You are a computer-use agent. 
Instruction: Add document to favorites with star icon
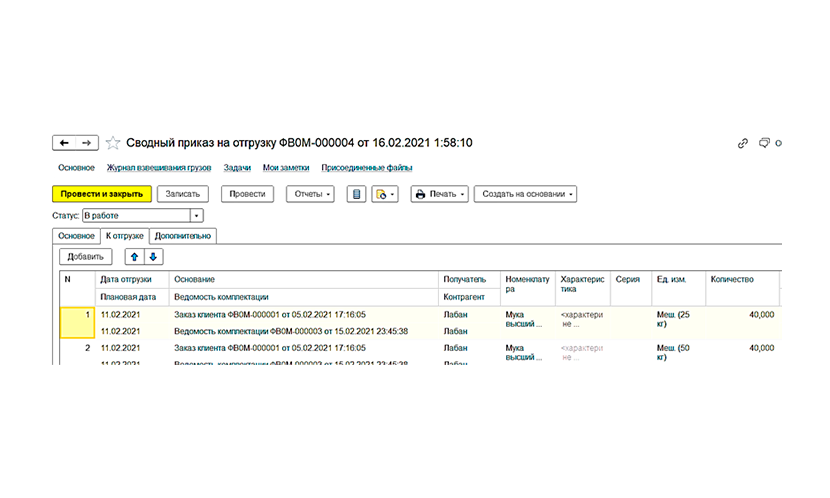click(x=112, y=143)
